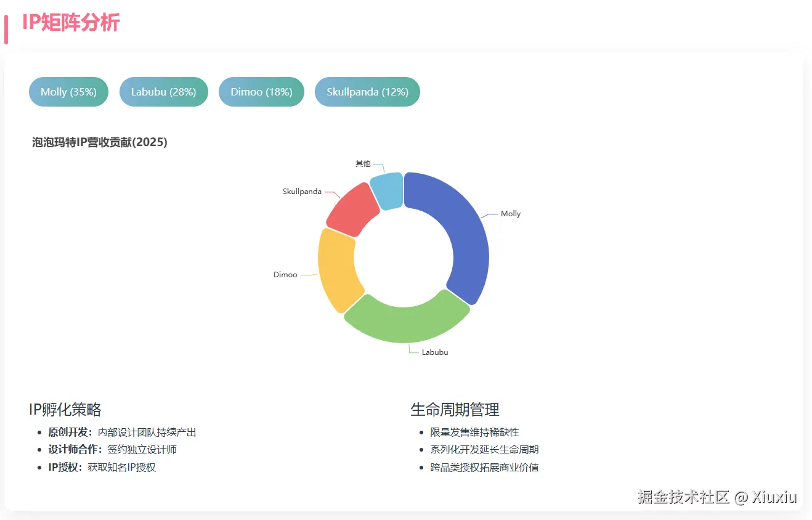Screen dimensions: 812x520
Task: Click the 生命周期管理 heading
Action: pos(455,409)
